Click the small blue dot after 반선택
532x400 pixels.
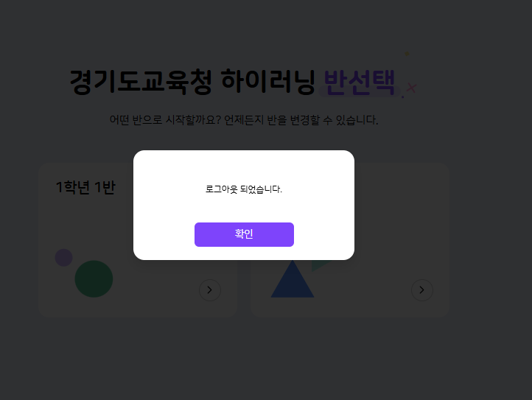[403, 97]
